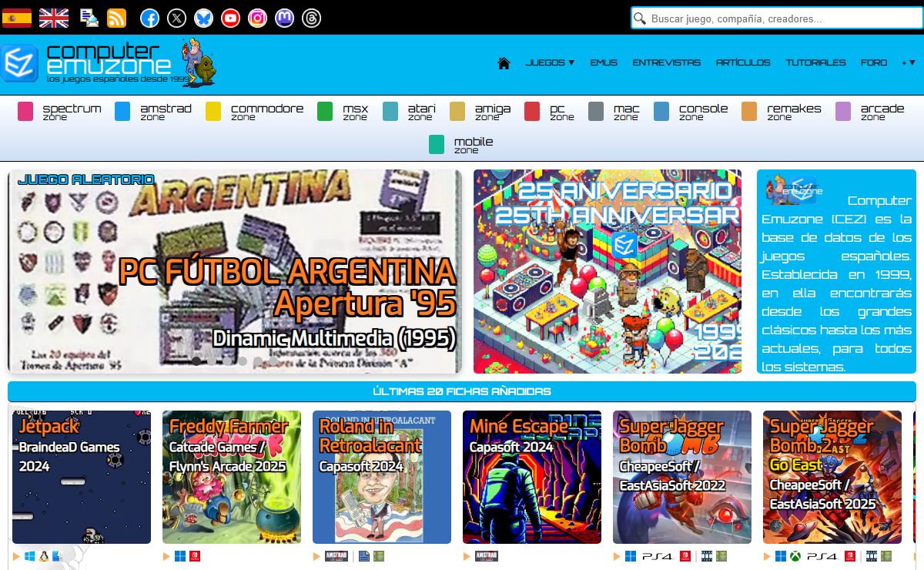Open the Super Jagger Bomb 2022 card

click(x=682, y=477)
